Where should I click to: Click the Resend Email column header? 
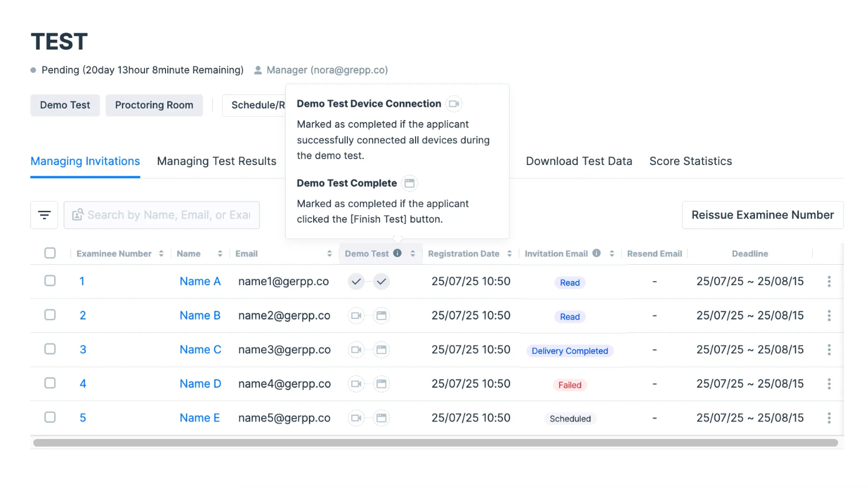pos(655,254)
